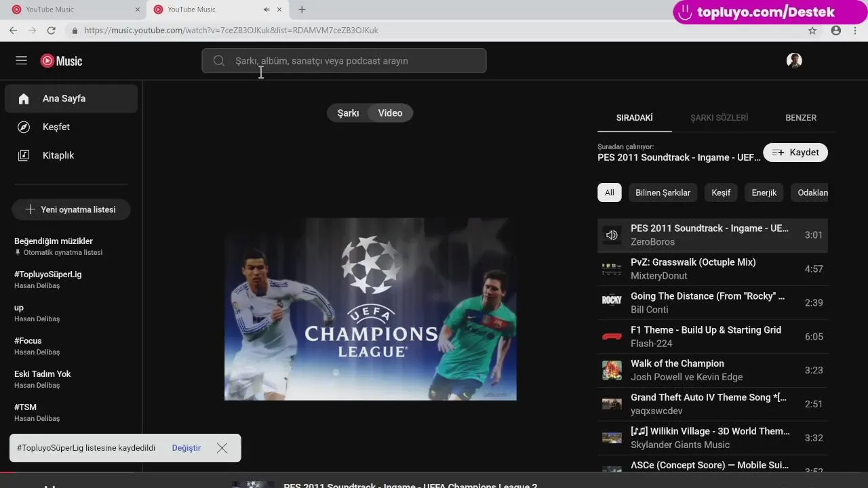Switch to Şarkı mode
This screenshot has height=488, width=868.
pos(348,113)
